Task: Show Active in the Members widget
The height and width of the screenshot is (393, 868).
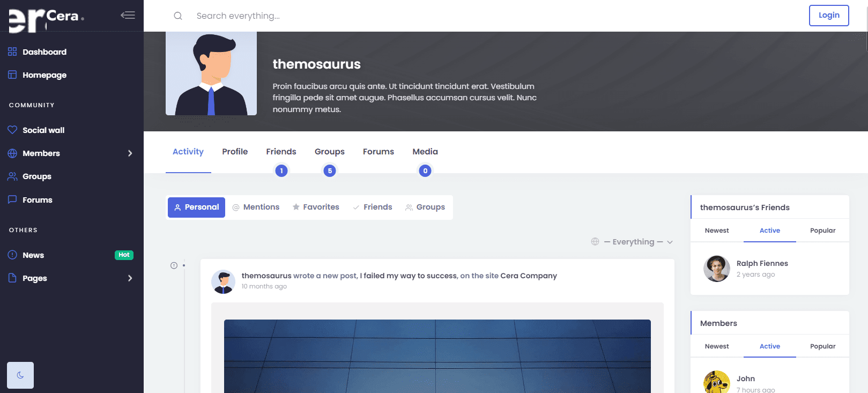Action: 770,346
